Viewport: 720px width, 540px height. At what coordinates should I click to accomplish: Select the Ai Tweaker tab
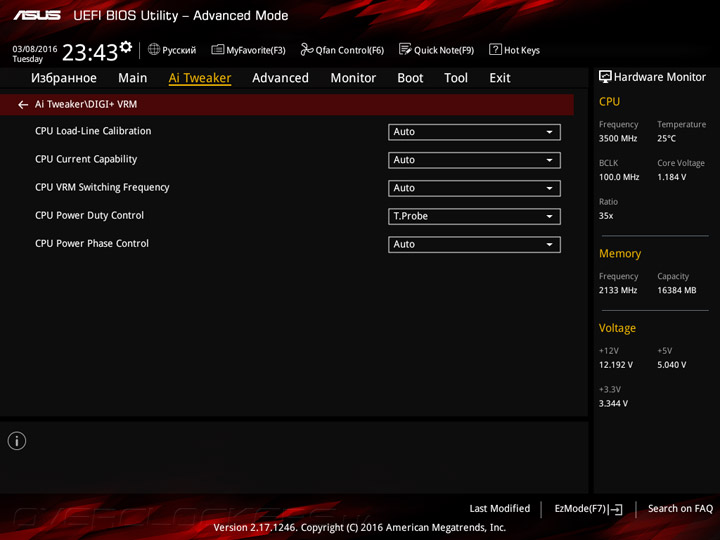200,78
